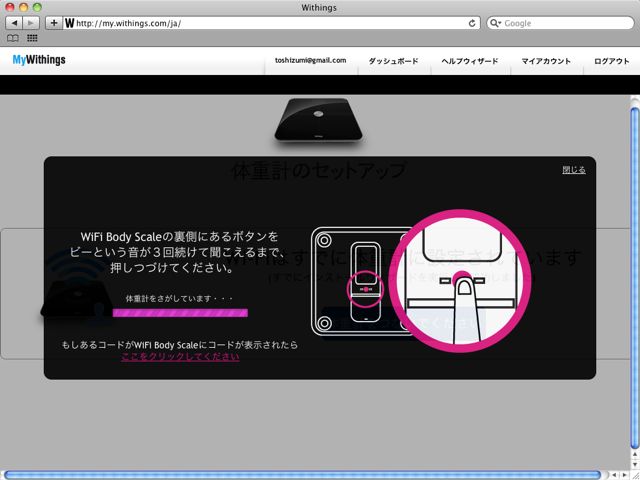This screenshot has height=480, width=640.
Task: Click the site W favicon in address bar
Action: pyautogui.click(x=69, y=23)
